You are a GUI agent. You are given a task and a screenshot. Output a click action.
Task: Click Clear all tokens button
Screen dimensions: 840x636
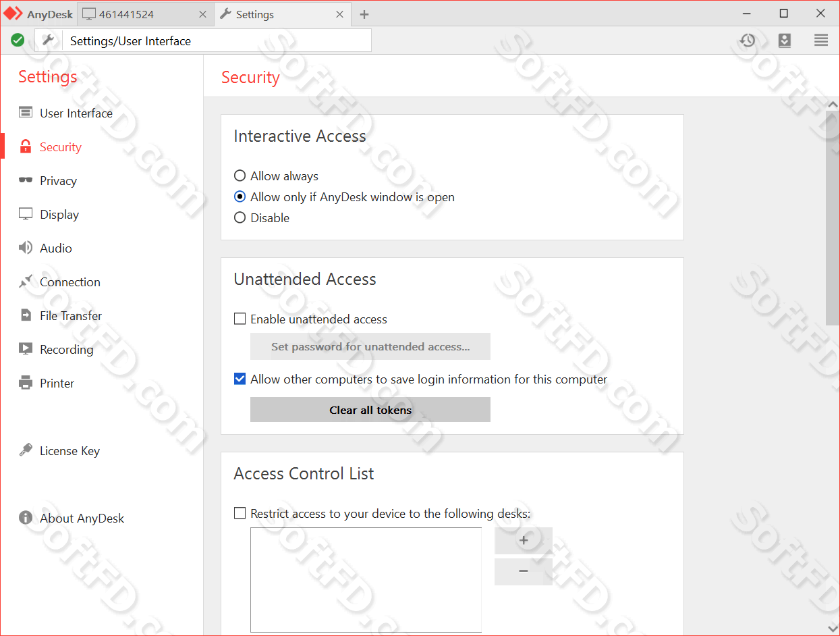[x=370, y=409]
